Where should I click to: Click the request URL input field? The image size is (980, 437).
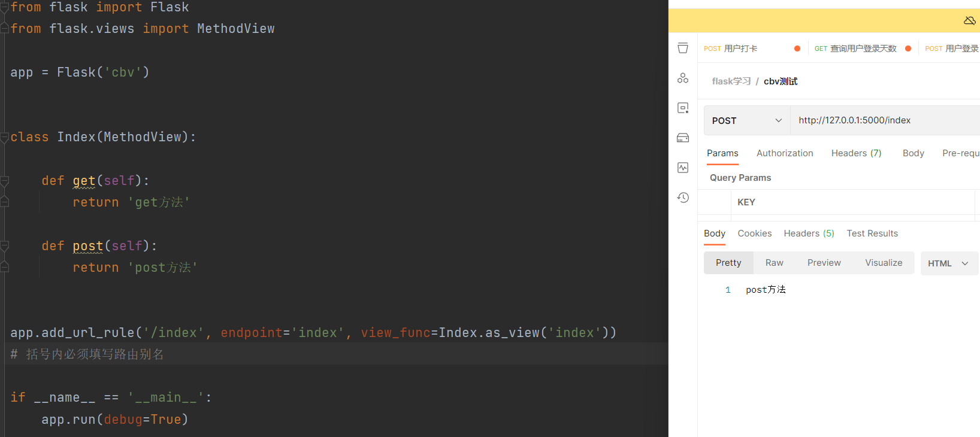(x=885, y=120)
